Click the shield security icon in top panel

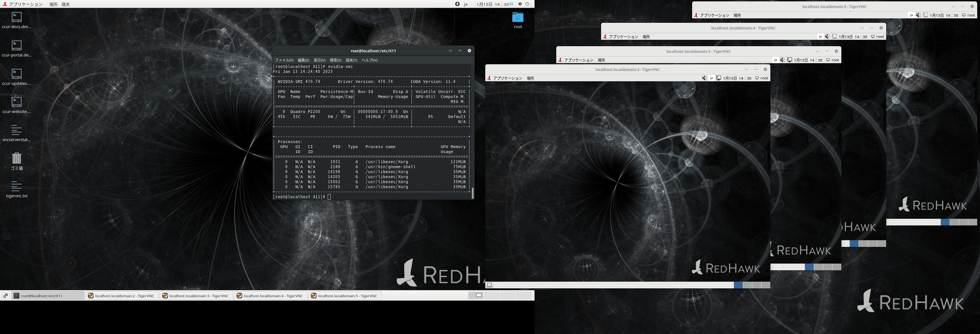pos(520,4)
